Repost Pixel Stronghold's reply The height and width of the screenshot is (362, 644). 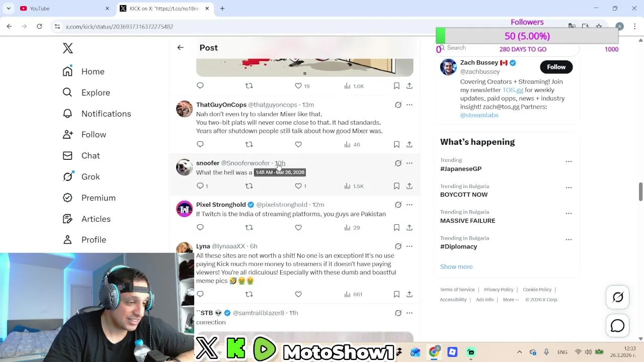249,228
